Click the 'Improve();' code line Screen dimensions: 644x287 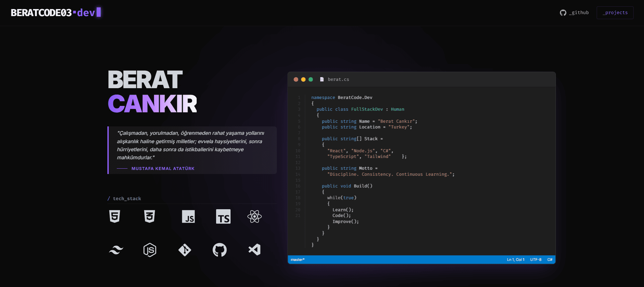click(346, 222)
